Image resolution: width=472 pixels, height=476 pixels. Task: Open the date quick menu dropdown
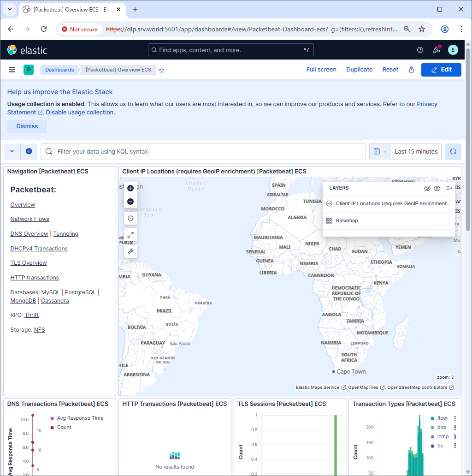tap(380, 151)
